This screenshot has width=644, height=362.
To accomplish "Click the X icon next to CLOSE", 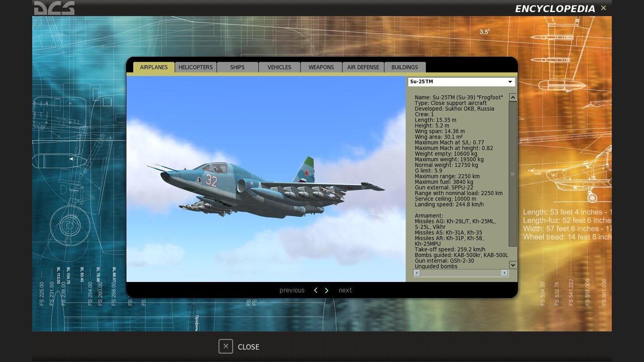I will (x=226, y=346).
